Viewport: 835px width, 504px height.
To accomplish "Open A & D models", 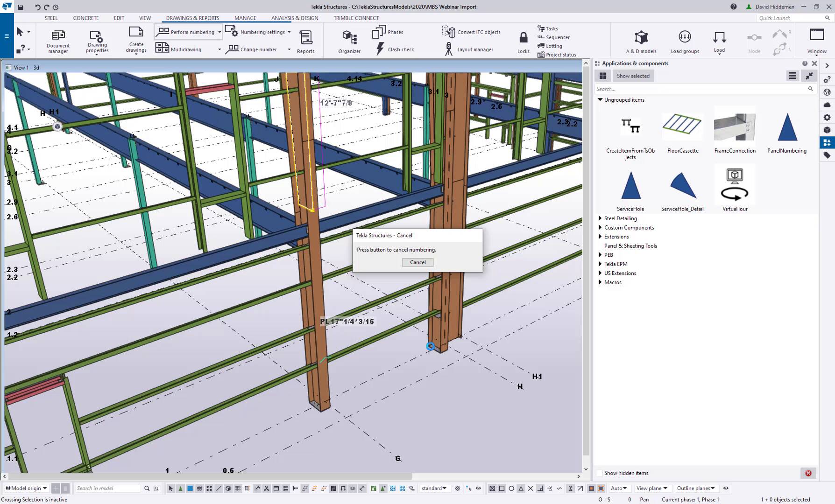I will 641,41.
